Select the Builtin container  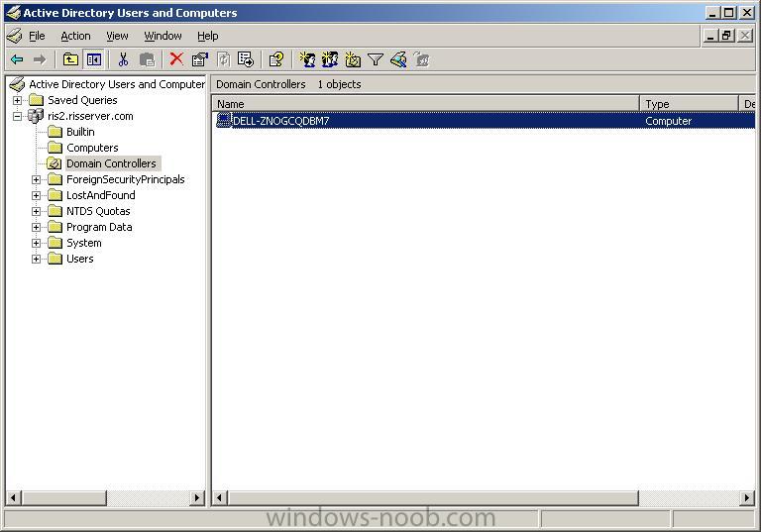pos(80,132)
